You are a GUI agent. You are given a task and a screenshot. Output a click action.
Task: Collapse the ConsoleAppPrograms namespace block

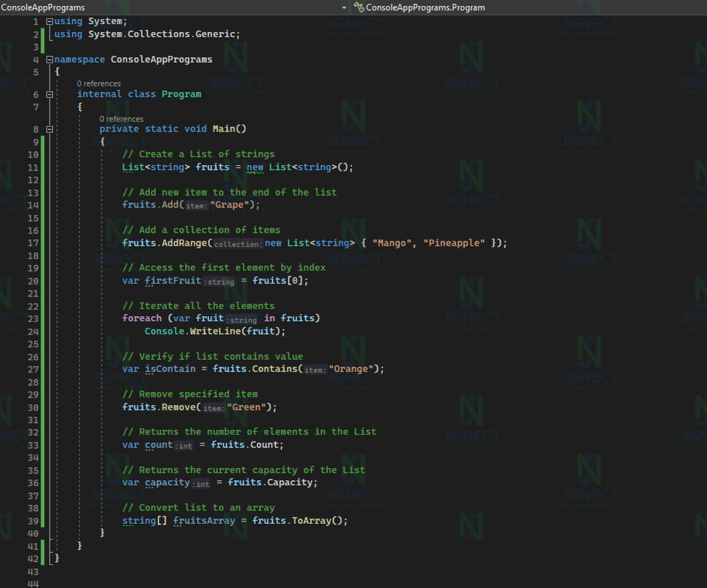49,60
